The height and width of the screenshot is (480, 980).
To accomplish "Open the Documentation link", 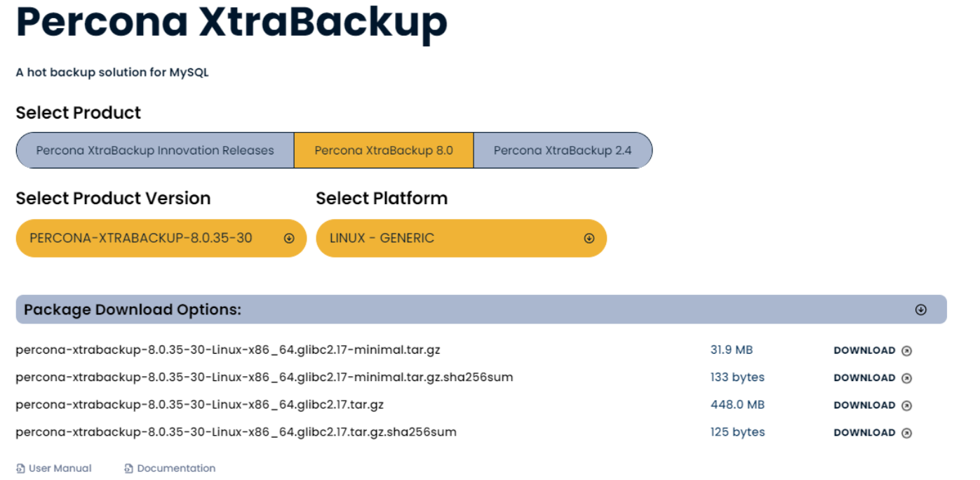I will (176, 469).
